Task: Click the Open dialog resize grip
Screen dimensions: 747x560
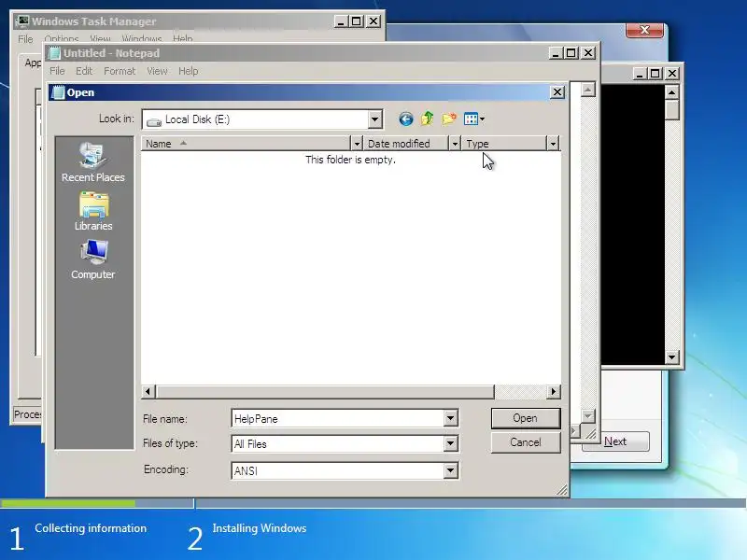Action: click(x=563, y=491)
